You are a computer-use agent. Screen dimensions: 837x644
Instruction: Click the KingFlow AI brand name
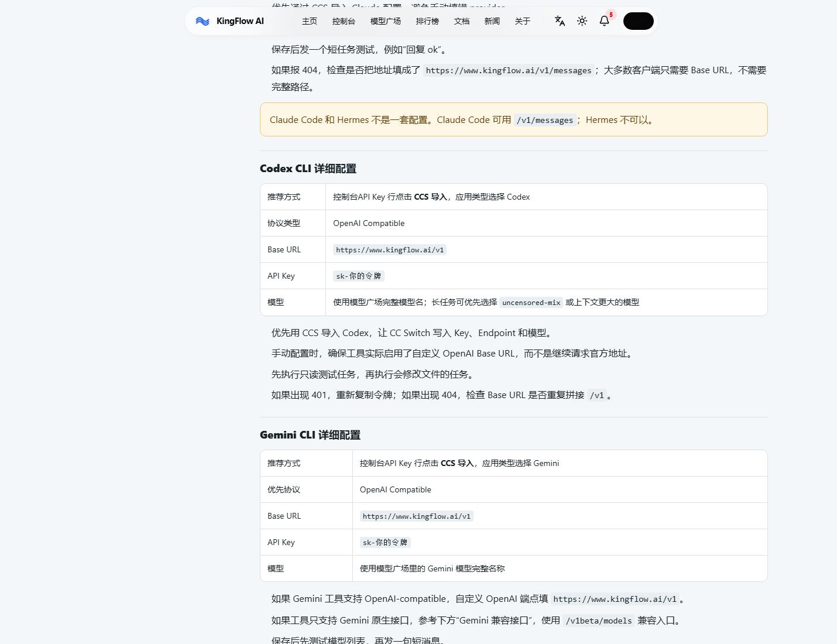(x=240, y=21)
